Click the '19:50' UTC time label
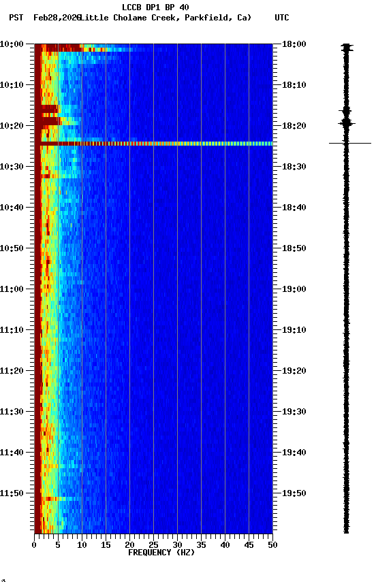This screenshot has width=376, height=588. pos(294,493)
